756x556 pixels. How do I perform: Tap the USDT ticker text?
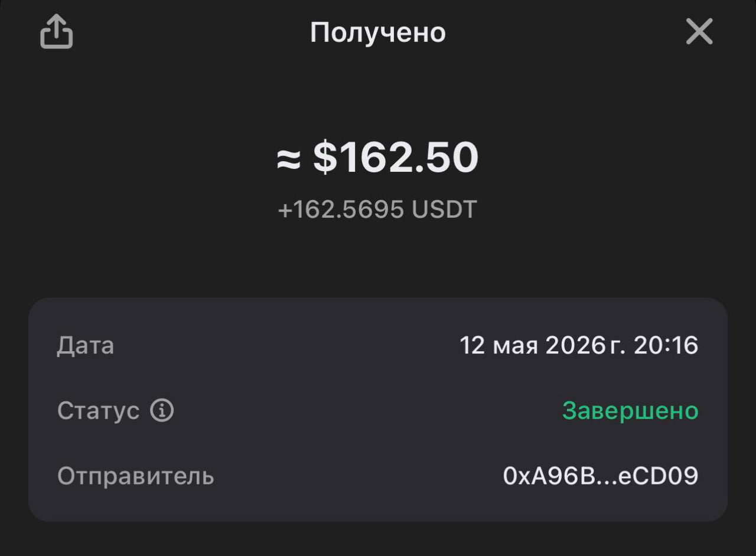(x=444, y=210)
